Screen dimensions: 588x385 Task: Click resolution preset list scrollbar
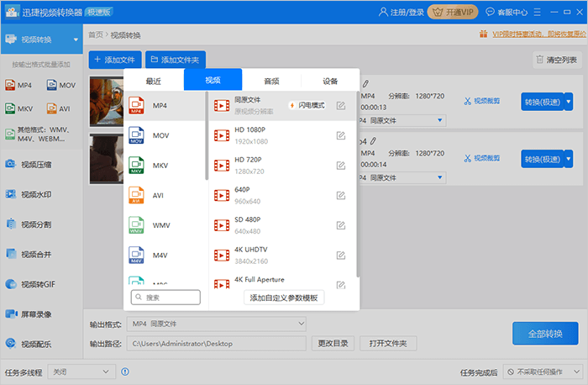(358, 184)
